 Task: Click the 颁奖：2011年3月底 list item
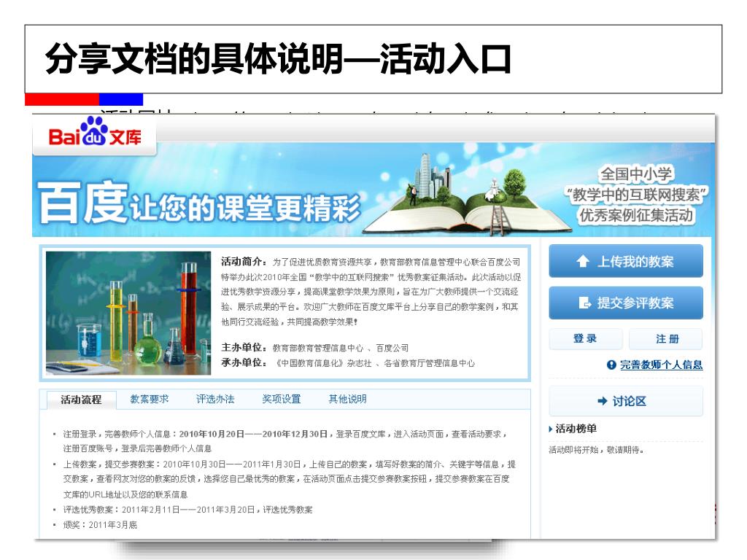pos(100,525)
